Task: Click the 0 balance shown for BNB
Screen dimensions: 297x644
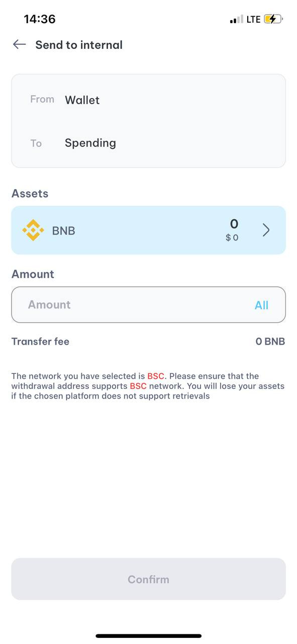Action: [234, 224]
